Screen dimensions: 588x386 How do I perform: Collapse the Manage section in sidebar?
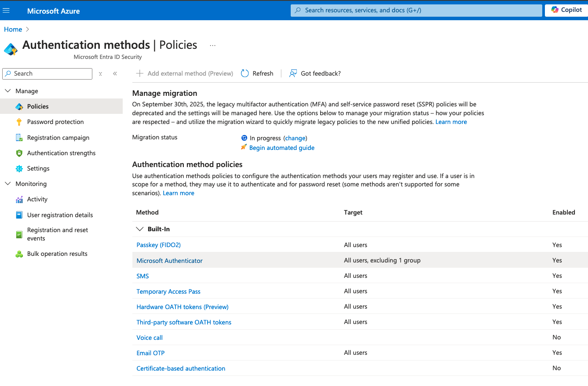7,91
